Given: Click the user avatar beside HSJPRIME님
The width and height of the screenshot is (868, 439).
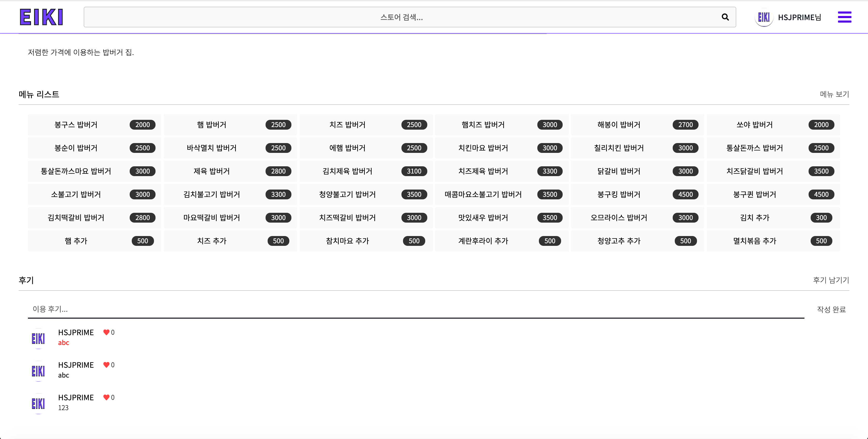Looking at the screenshot, I should [x=764, y=17].
